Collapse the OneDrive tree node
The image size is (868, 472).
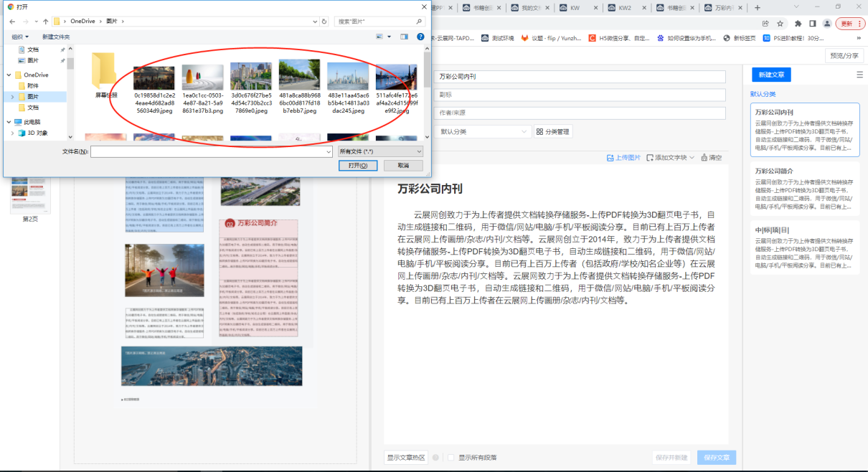8,75
